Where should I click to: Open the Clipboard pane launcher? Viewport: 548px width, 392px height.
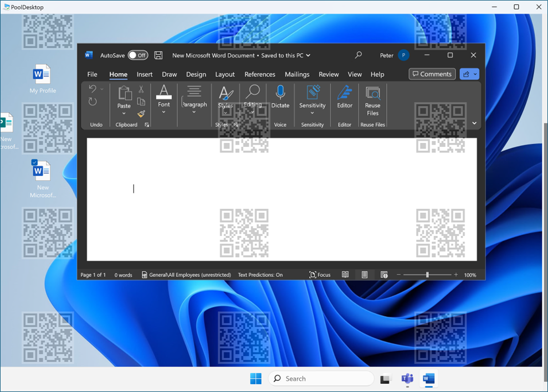pos(147,125)
